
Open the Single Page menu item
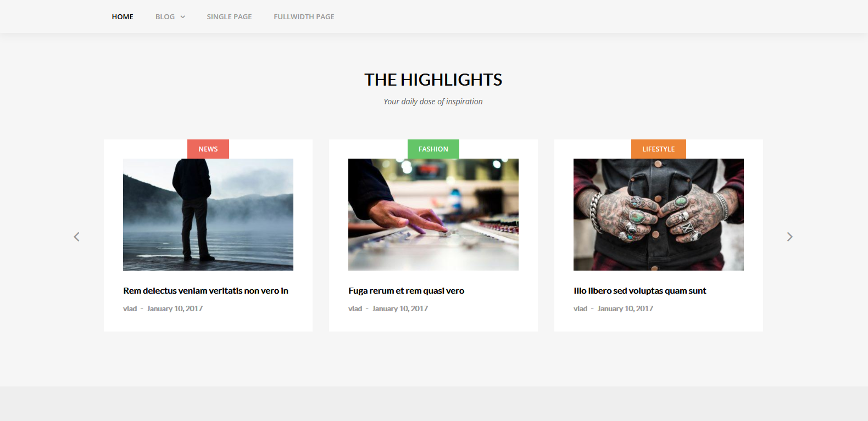(229, 17)
